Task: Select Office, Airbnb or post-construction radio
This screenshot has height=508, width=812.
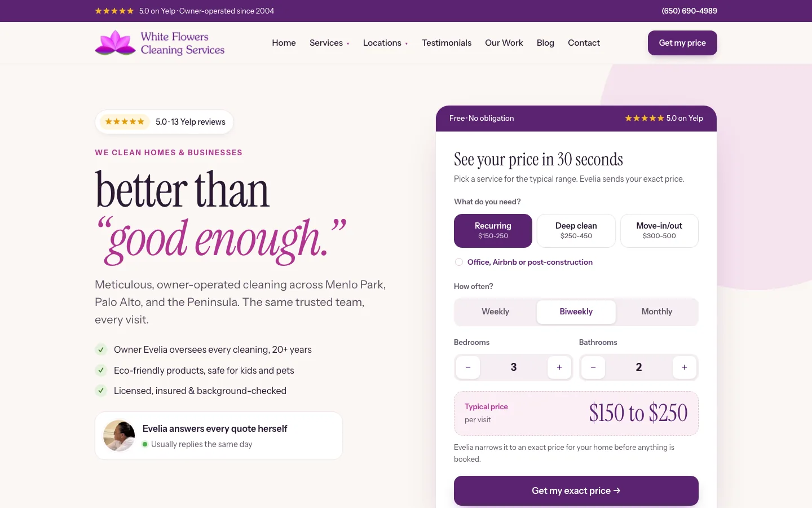Action: (459, 262)
